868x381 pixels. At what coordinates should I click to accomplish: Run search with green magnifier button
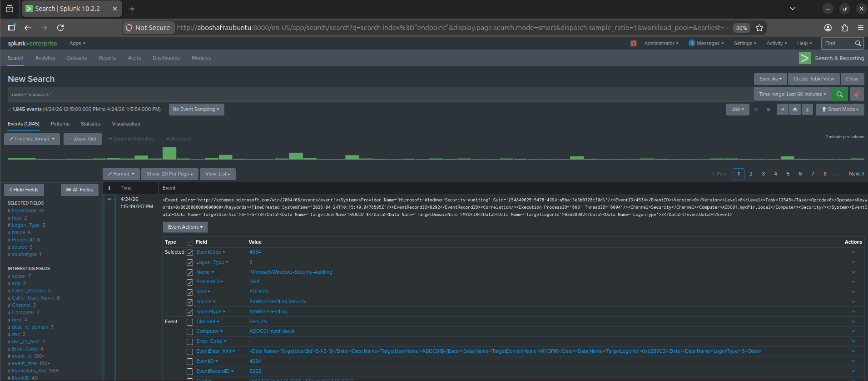pyautogui.click(x=839, y=94)
